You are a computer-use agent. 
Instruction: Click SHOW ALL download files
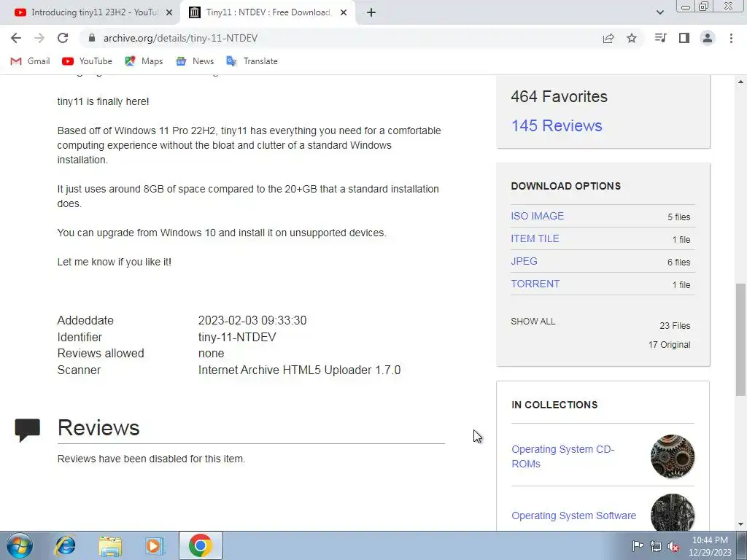533,322
